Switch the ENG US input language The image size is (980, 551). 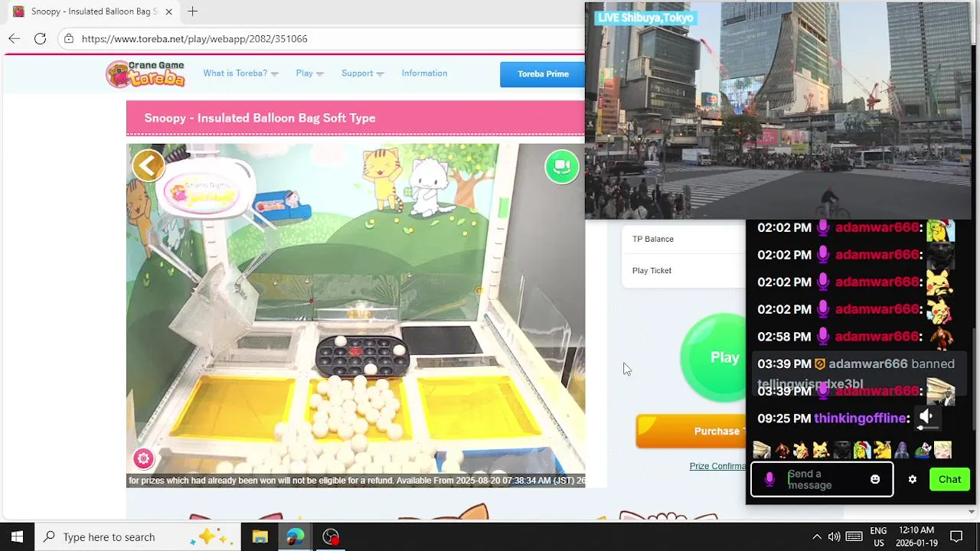[878, 536]
